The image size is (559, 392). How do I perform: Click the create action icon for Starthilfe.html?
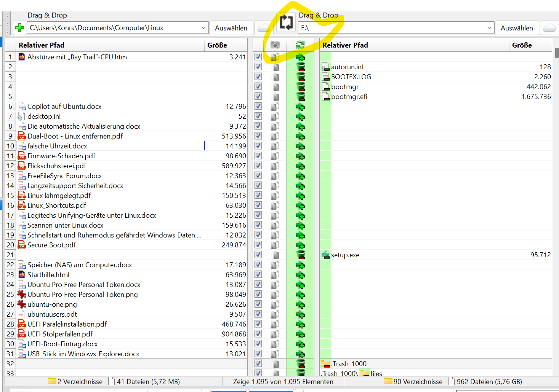pyautogui.click(x=300, y=275)
